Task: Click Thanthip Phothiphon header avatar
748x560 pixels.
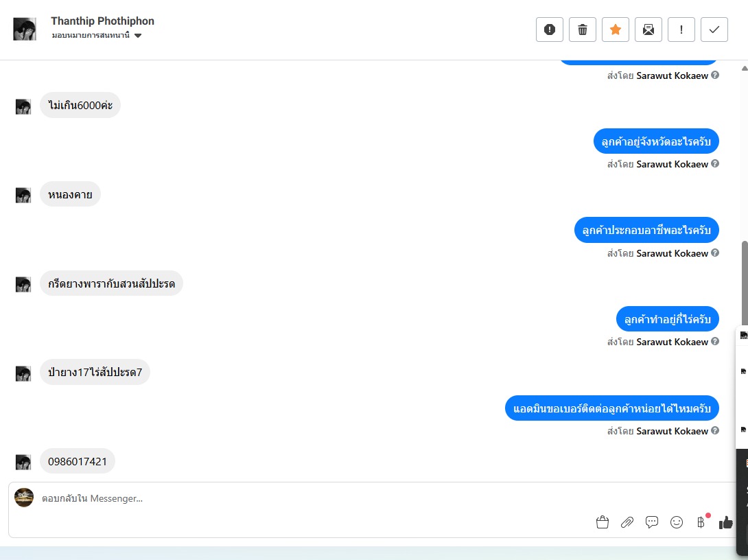Action: 24,29
